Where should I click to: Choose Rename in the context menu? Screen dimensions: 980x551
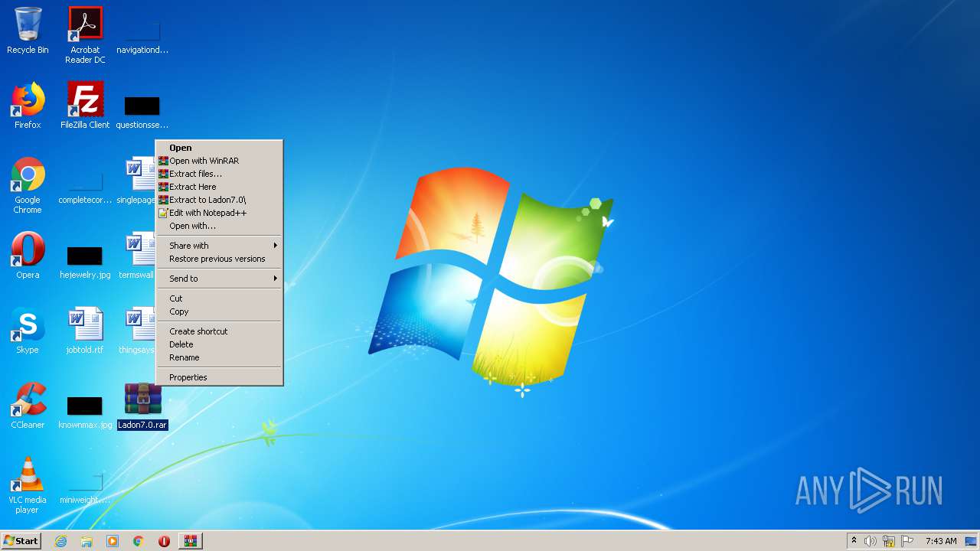[x=220, y=357]
